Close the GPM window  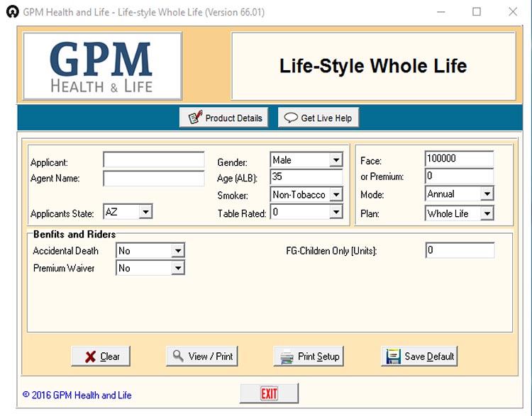[513, 12]
